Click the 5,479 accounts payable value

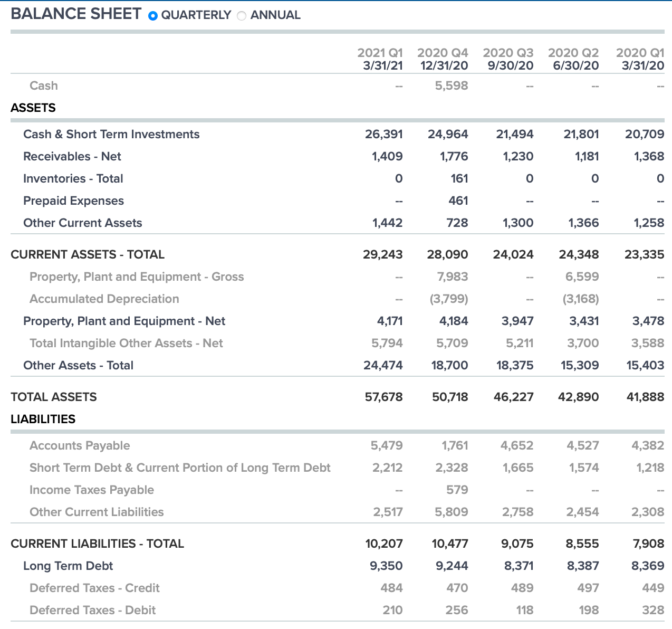pos(387,445)
